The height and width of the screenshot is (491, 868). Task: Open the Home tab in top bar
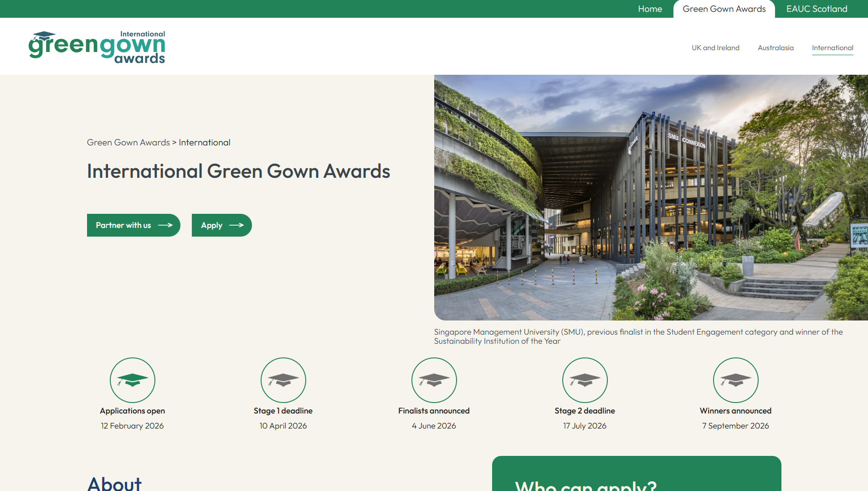(650, 9)
